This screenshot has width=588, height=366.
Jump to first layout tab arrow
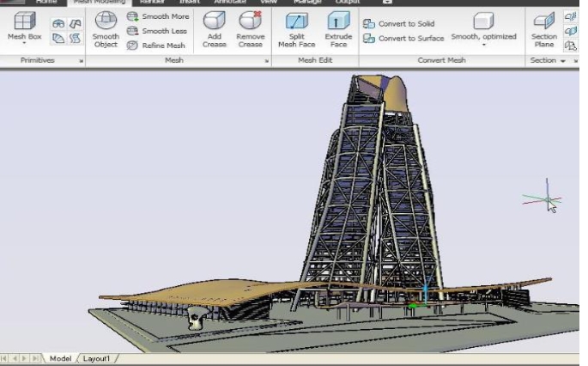tap(4, 358)
